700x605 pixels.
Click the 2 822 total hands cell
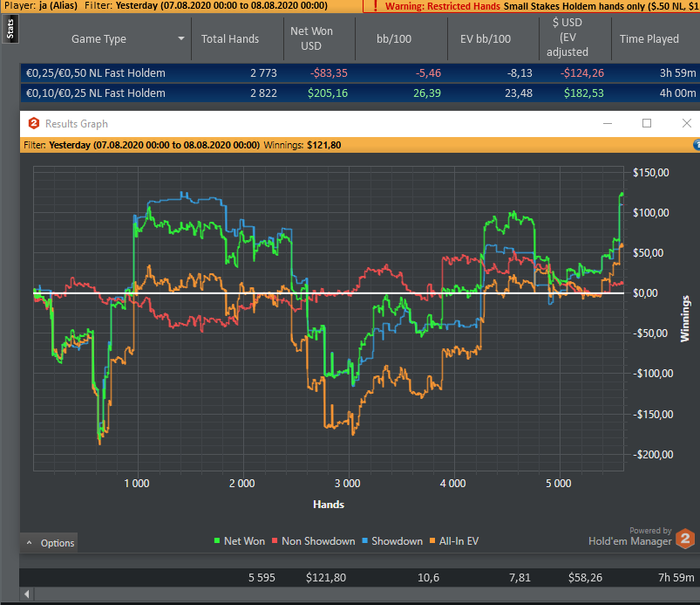tap(263, 93)
